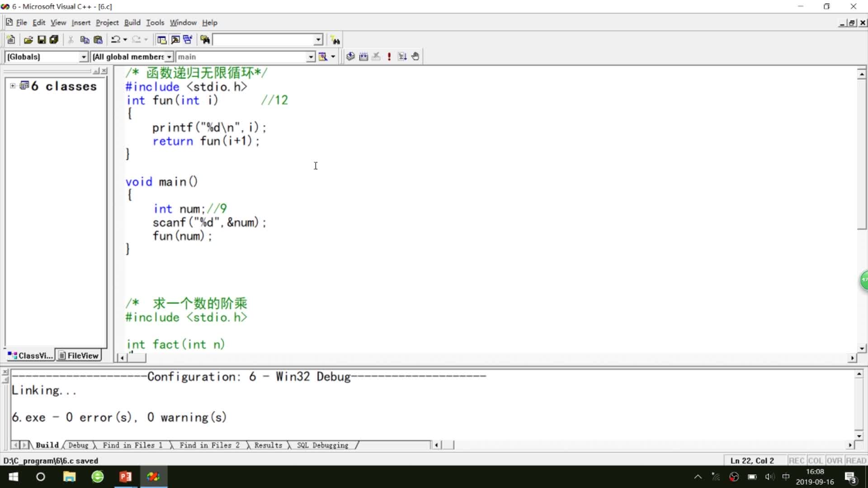
Task: Click the Compile icon in build toolbar
Action: pyautogui.click(x=350, y=56)
